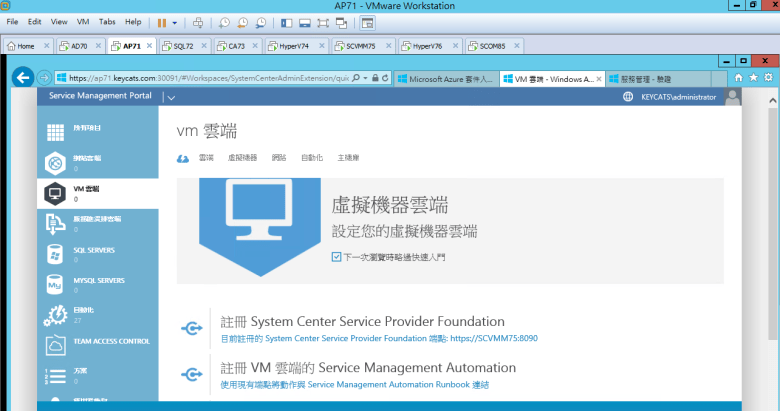Screen dimensions: 780x411
Task: Open the 自動化 gear icon in sidebar
Action: point(56,316)
